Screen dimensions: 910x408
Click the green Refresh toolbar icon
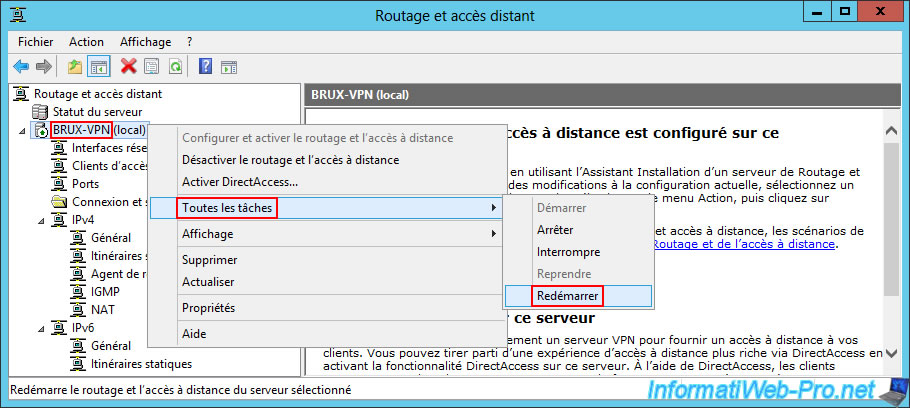[x=175, y=66]
